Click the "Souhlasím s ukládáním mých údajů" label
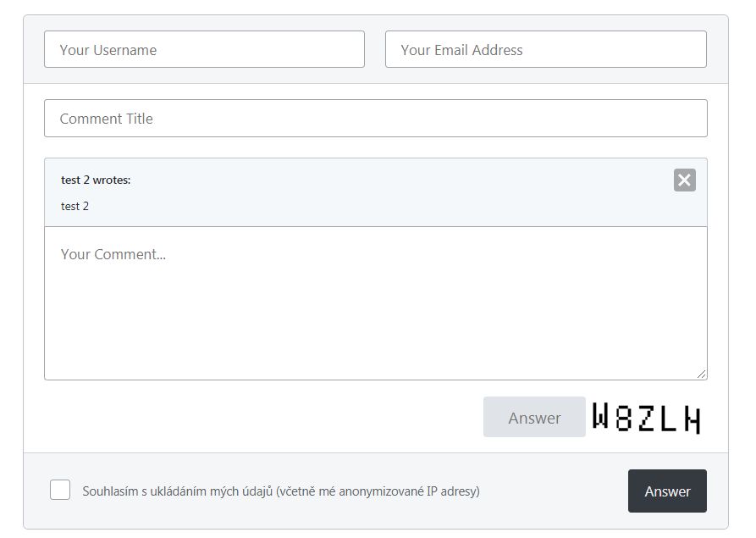The height and width of the screenshot is (538, 756). coord(177,491)
